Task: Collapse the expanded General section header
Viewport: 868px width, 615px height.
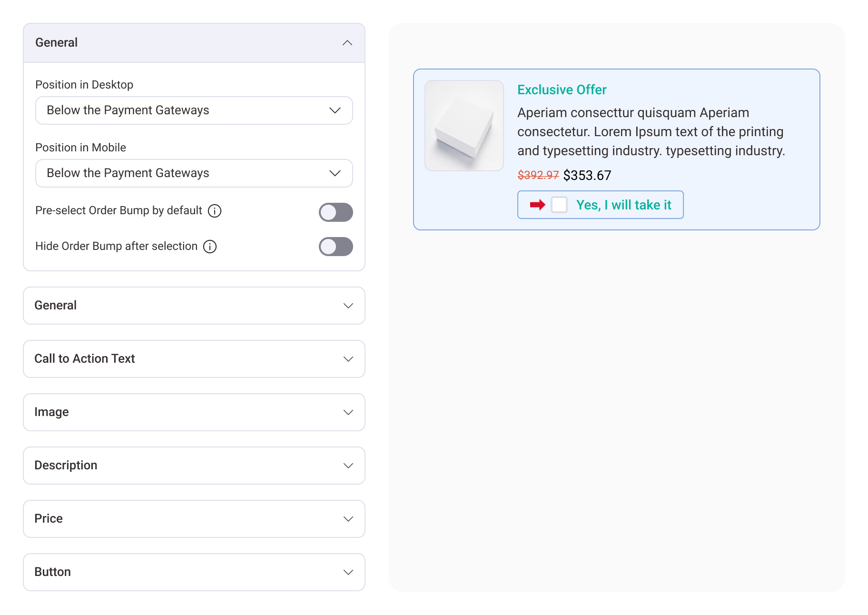Action: click(x=194, y=43)
